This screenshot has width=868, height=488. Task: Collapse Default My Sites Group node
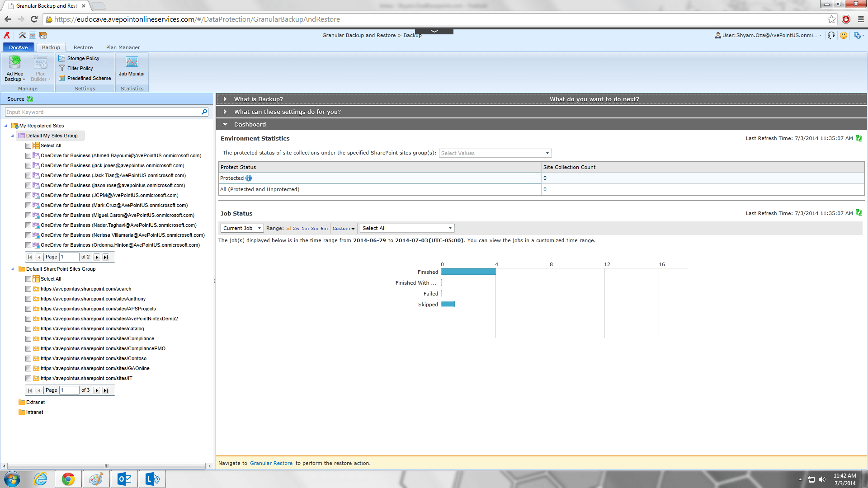13,136
